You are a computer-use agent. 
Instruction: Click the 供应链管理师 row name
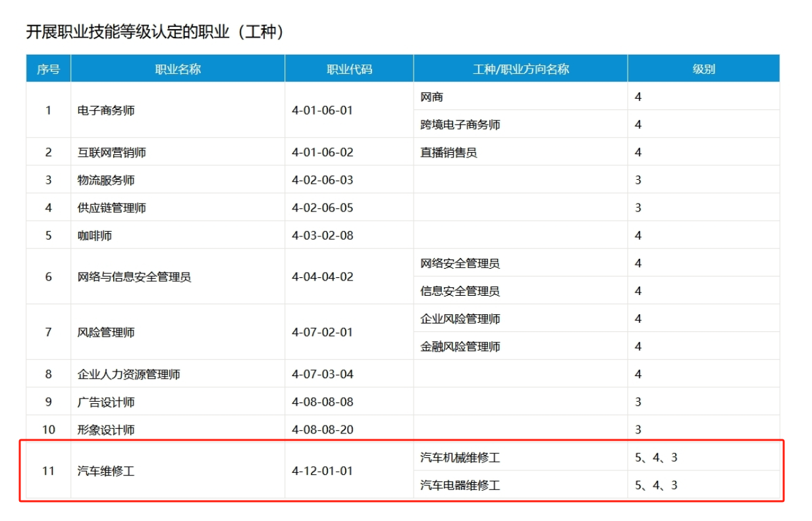(112, 208)
